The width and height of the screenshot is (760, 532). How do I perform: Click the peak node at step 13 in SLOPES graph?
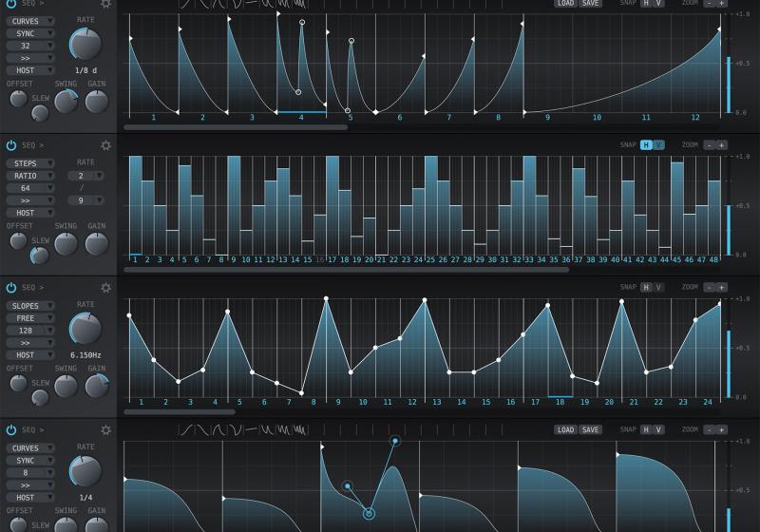point(425,300)
